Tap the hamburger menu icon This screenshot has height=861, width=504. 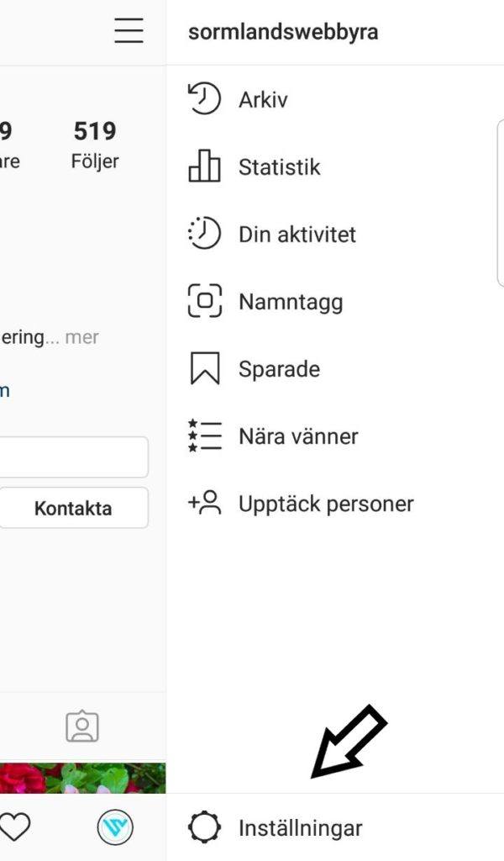129,31
